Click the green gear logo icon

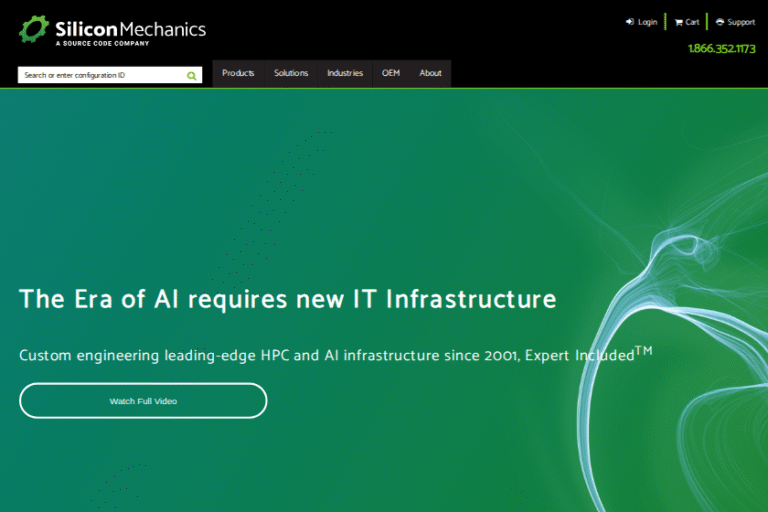33,29
